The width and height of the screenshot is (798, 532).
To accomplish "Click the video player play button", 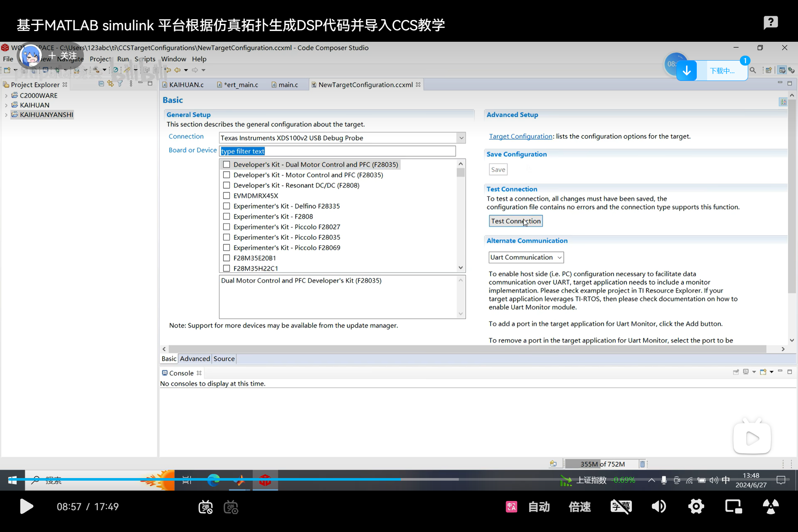I will 27,507.
